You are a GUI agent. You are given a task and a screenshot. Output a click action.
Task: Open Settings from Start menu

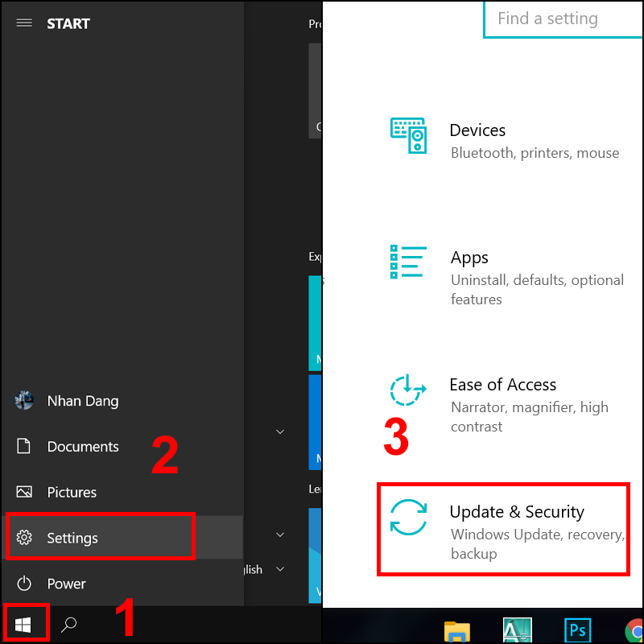(122, 538)
